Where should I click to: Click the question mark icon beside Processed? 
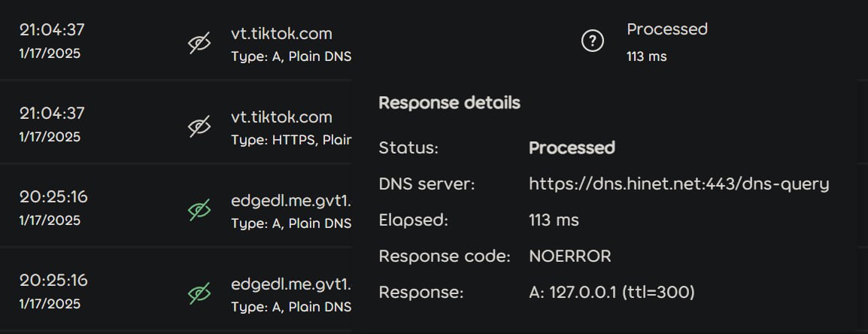click(x=593, y=42)
